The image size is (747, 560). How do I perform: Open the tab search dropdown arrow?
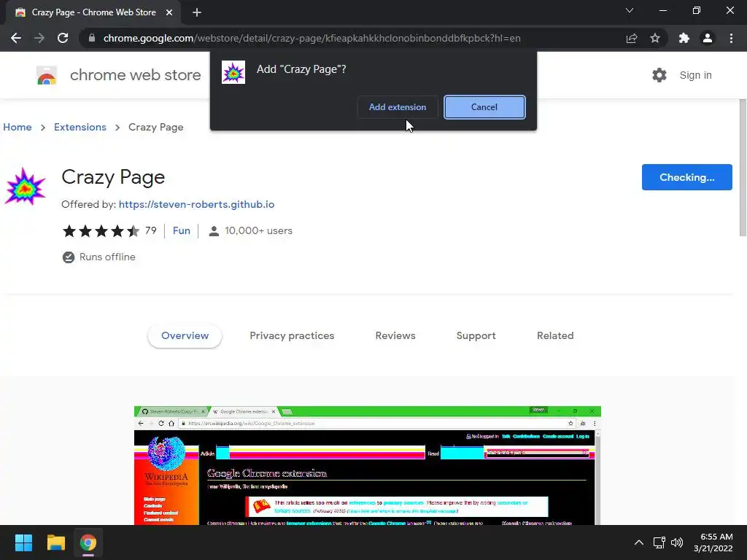(630, 10)
